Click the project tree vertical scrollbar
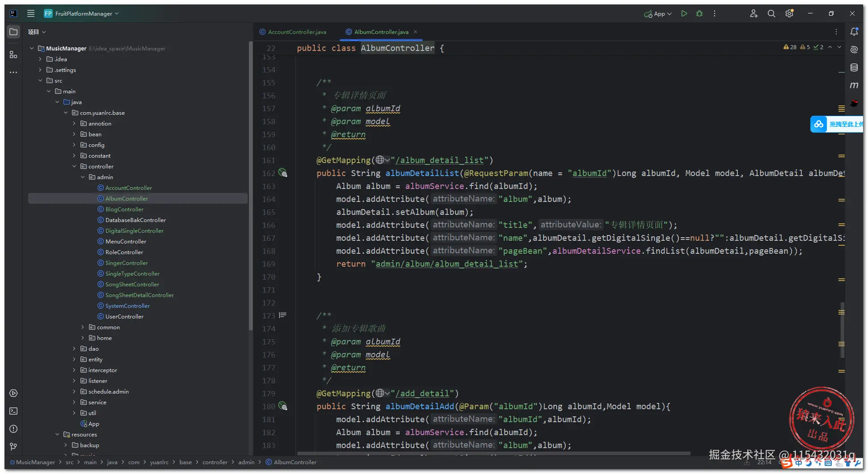This screenshot has width=868, height=474. coord(250,185)
